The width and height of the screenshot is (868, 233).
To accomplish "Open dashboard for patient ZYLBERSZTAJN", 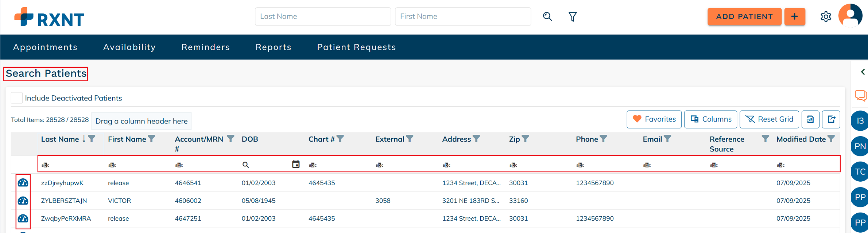I will (23, 201).
